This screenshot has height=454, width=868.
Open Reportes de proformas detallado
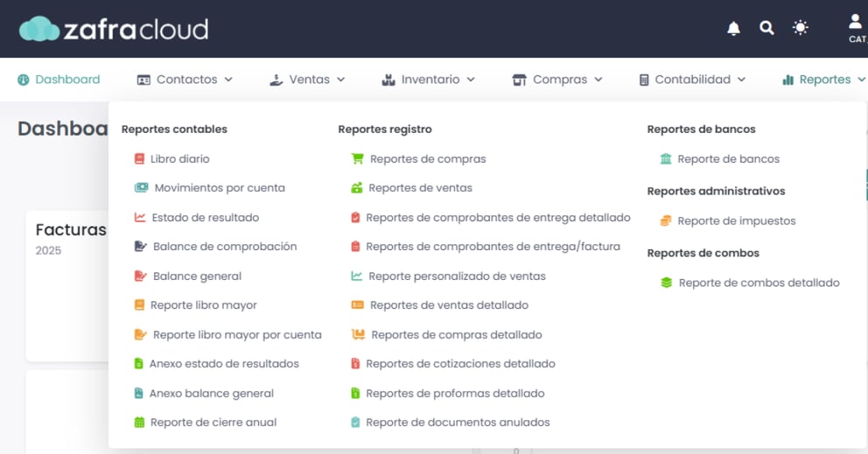(455, 393)
